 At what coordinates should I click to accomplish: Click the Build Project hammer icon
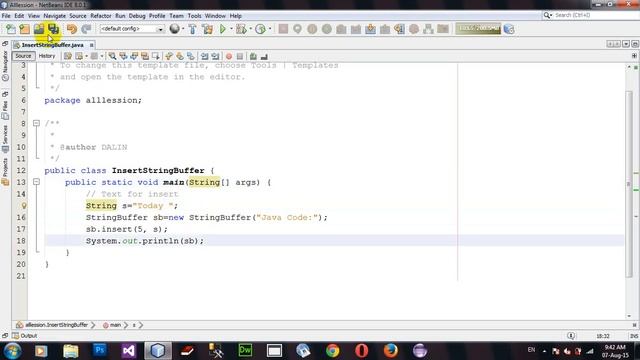[x=192, y=29]
